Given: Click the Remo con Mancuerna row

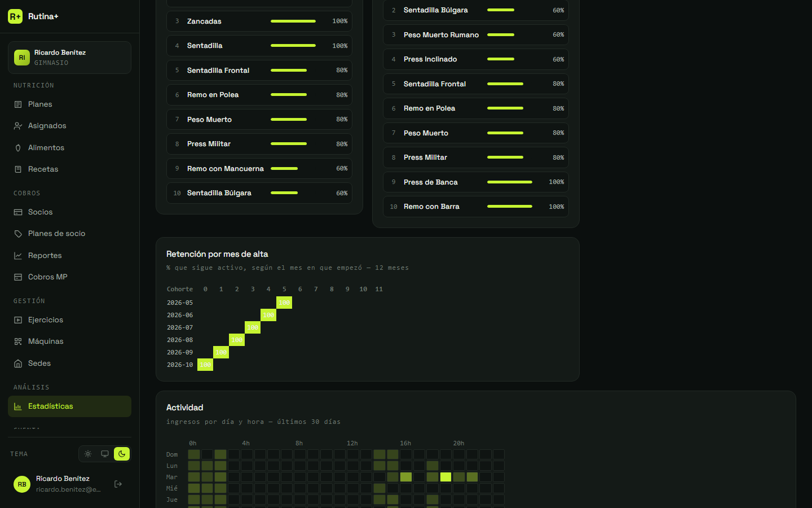Looking at the screenshot, I should click(x=259, y=169).
